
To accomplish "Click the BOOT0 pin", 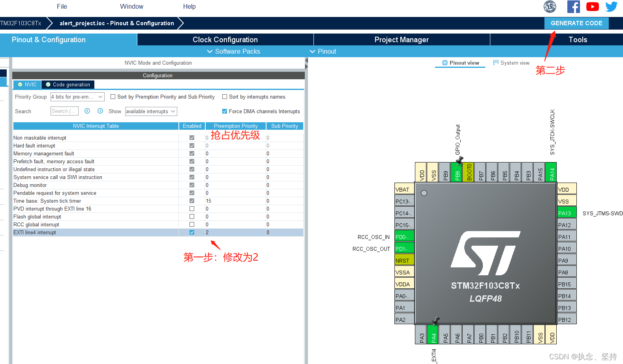I will tap(469, 172).
